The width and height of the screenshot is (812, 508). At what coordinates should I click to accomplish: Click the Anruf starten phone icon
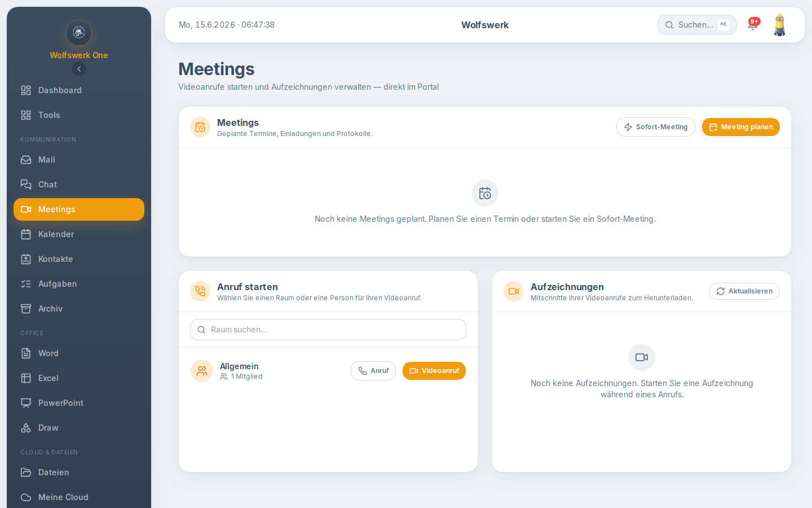pyautogui.click(x=200, y=292)
